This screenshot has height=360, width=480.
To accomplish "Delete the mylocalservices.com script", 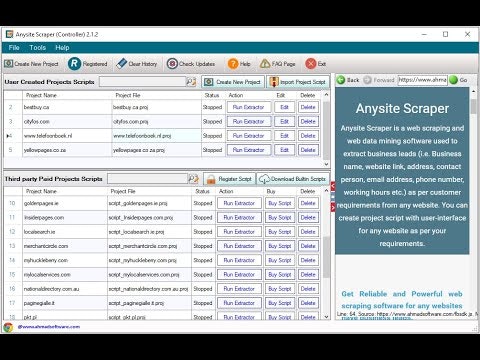I will click(x=308, y=275).
